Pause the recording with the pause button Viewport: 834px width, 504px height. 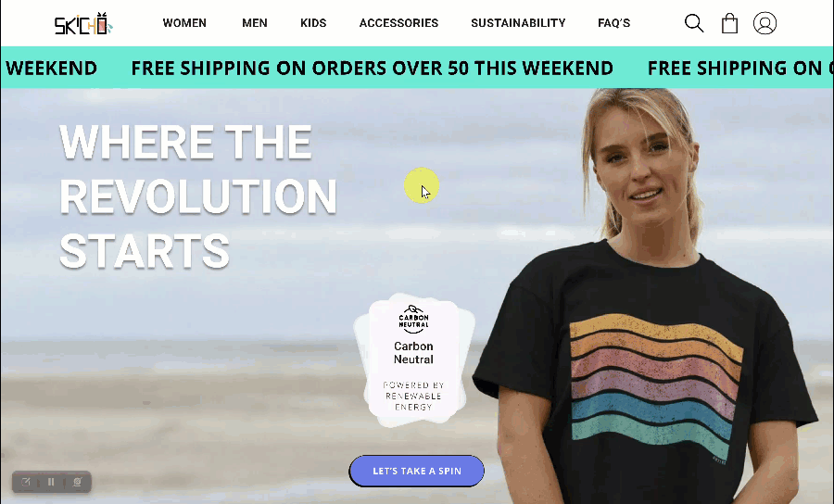51,482
